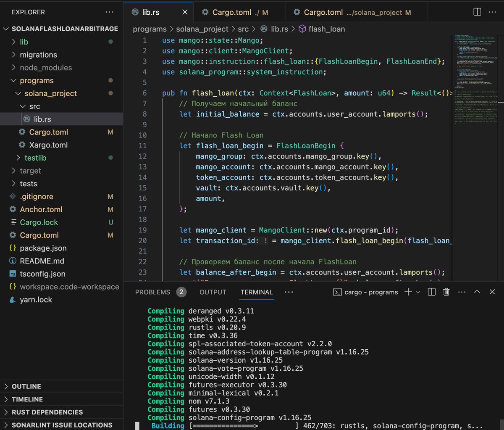Open Cargo.toml under solana_project in explorer

(x=62, y=132)
